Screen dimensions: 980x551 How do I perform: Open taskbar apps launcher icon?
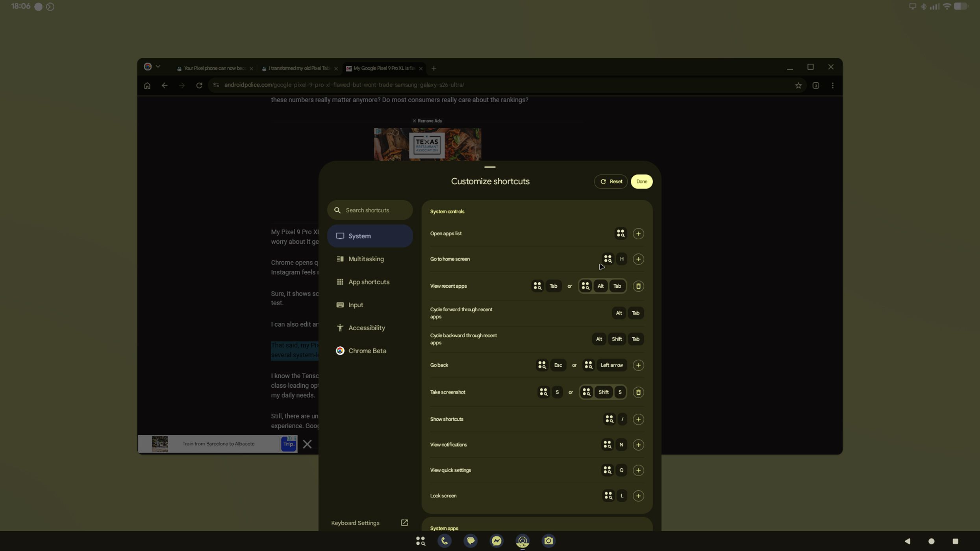tap(420, 542)
